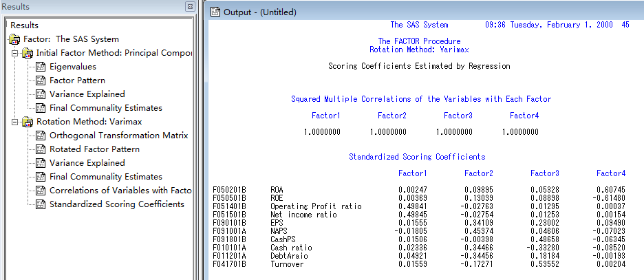The width and height of the screenshot is (644, 280).
Task: Close the Results panel
Action: (x=190, y=6)
